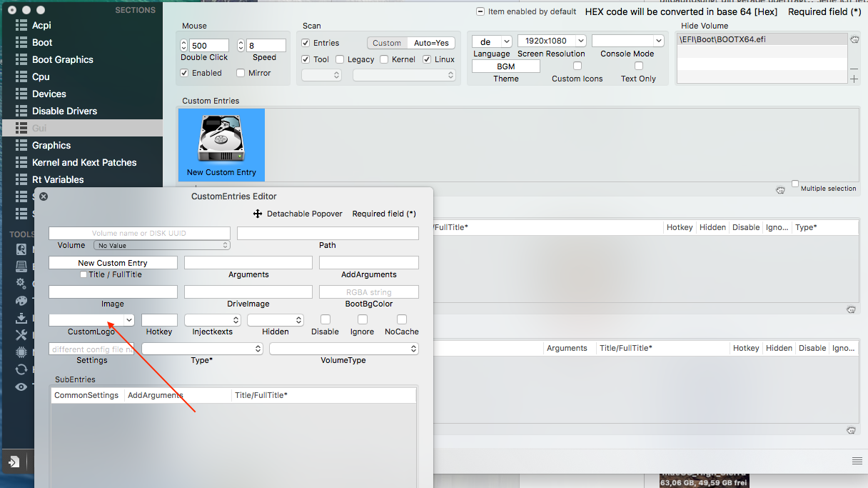Select the Custom scan segment button
This screenshot has width=868, height=488.
point(387,43)
